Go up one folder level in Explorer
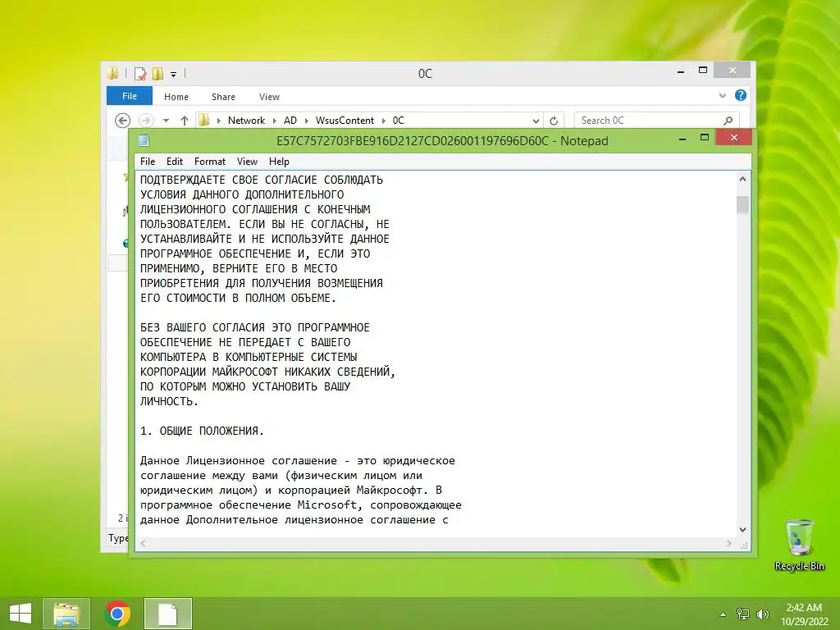The width and height of the screenshot is (840, 630). (185, 121)
